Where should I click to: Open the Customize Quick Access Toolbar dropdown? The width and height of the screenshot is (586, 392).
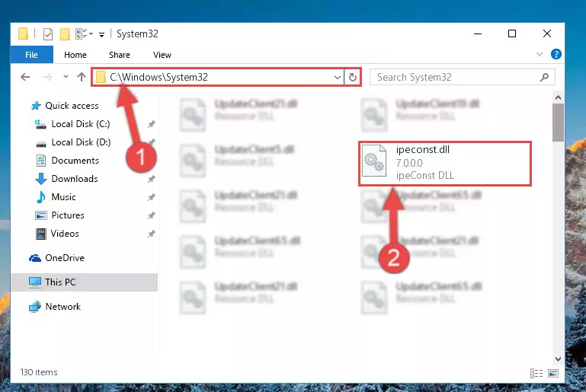[101, 35]
